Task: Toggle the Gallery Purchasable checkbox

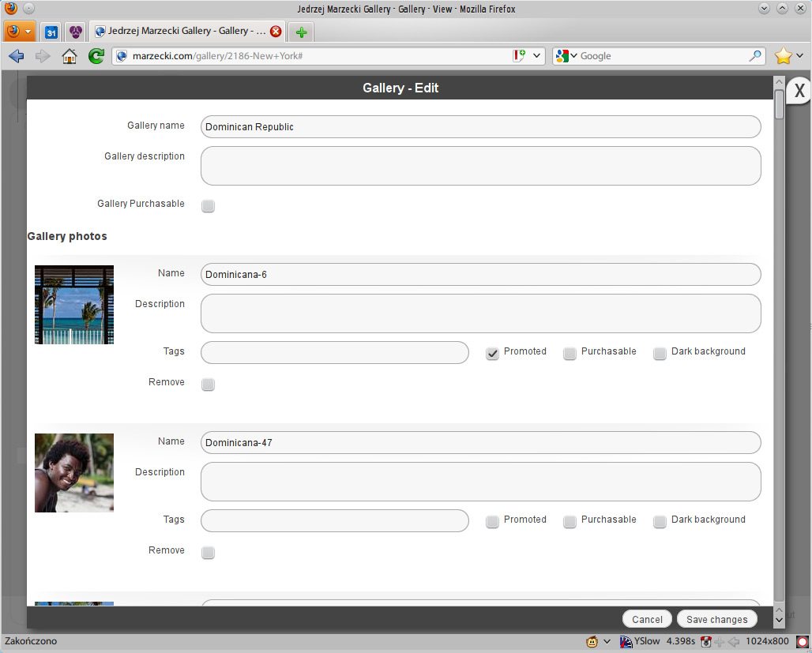Action: [x=208, y=206]
